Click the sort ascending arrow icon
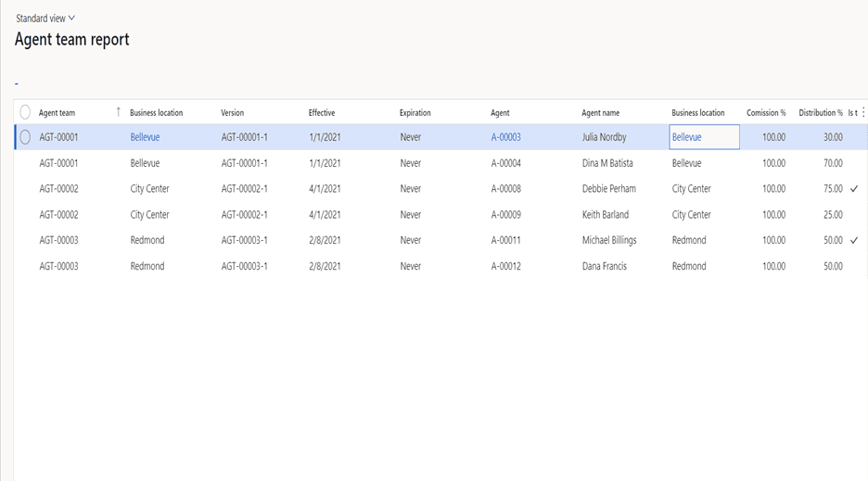The width and height of the screenshot is (868, 481). [118, 112]
